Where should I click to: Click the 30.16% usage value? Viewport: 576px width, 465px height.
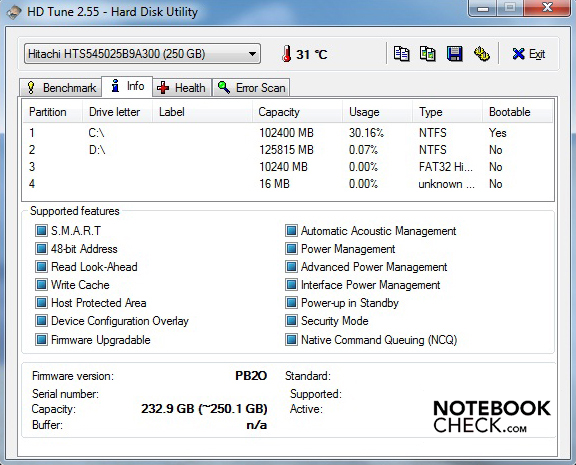(x=366, y=133)
